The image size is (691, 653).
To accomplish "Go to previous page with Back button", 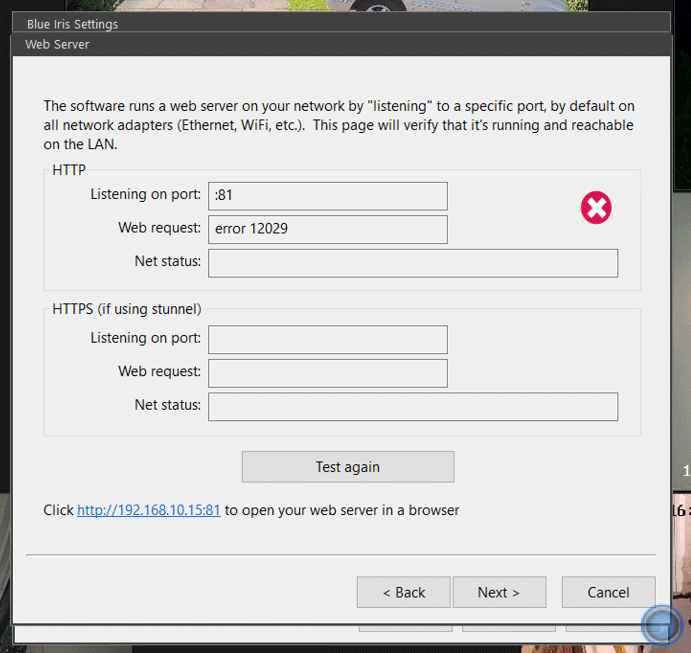I will tap(404, 592).
